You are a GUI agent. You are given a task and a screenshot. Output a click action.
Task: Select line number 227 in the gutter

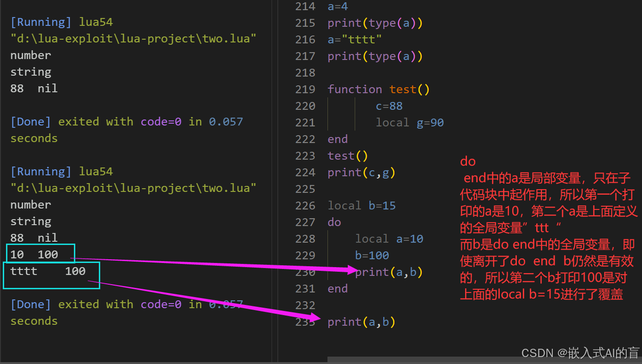click(x=305, y=222)
